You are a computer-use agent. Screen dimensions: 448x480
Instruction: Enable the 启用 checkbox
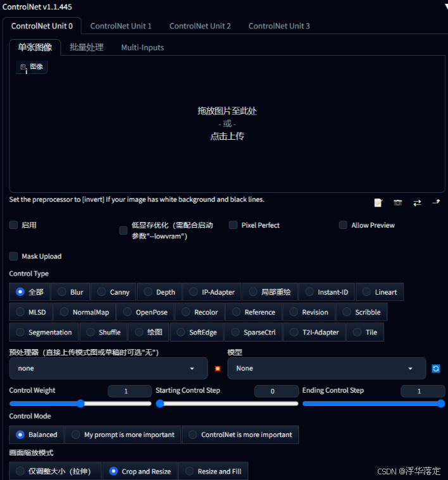(x=13, y=225)
